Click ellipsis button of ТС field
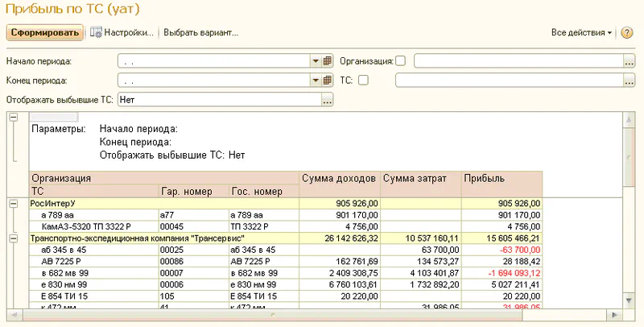Viewport: 644px width, 327px height. [x=629, y=81]
